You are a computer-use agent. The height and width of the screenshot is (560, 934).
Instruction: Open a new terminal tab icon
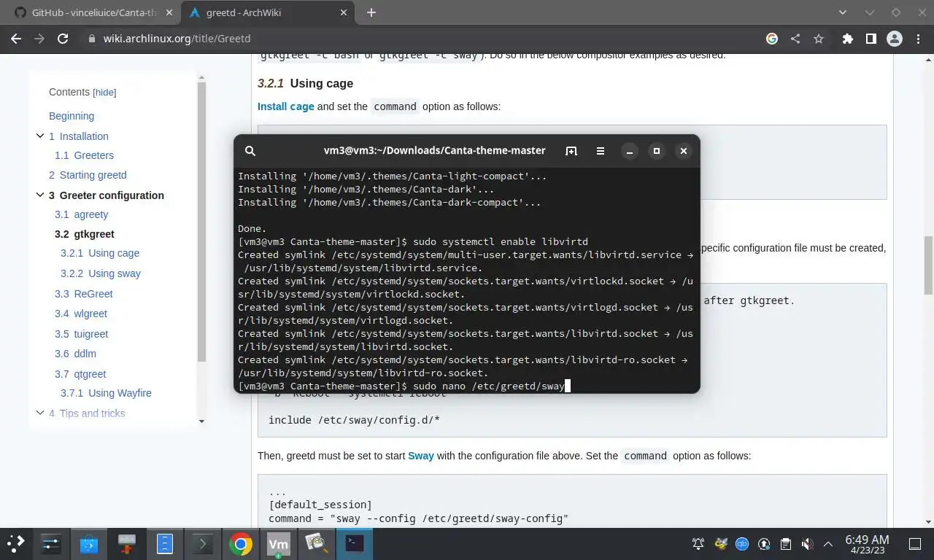click(x=571, y=151)
